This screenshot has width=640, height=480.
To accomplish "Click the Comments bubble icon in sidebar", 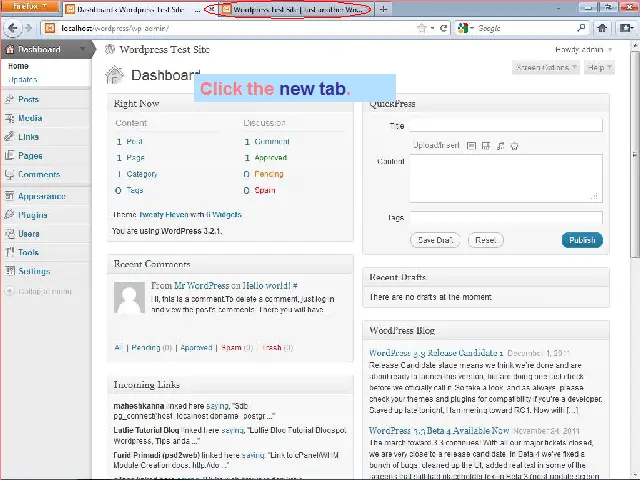I will click(9, 174).
